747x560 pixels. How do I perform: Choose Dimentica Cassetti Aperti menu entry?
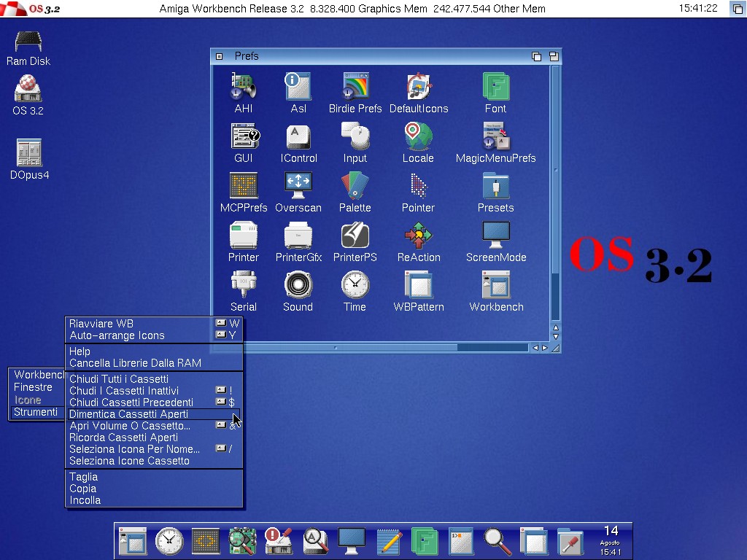pos(129,414)
